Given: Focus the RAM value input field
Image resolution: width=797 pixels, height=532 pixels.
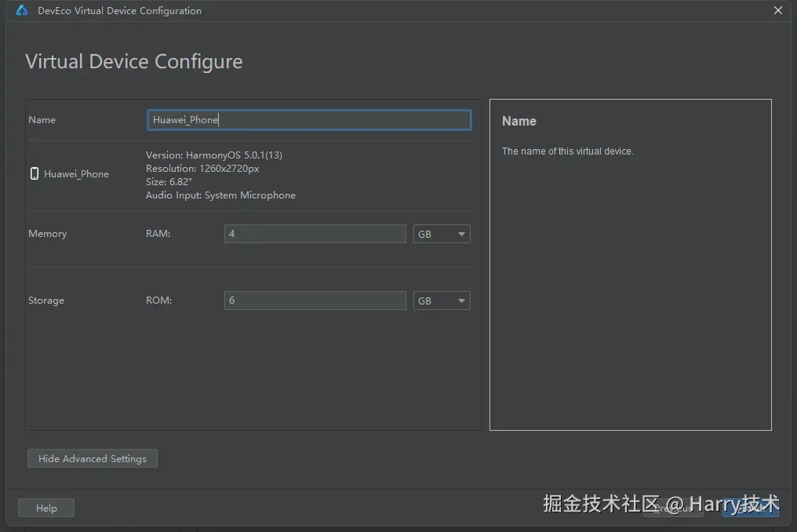Looking at the screenshot, I should click(x=315, y=234).
